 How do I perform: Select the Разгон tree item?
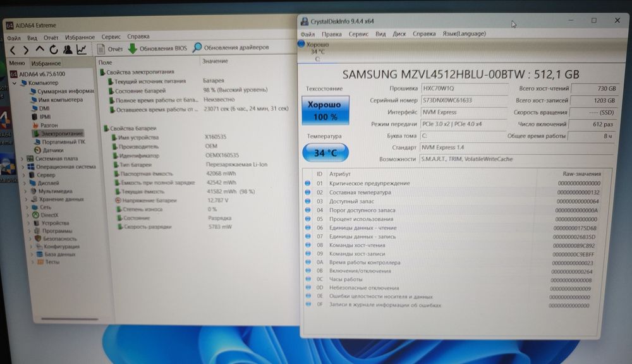pyautogui.click(x=45, y=125)
